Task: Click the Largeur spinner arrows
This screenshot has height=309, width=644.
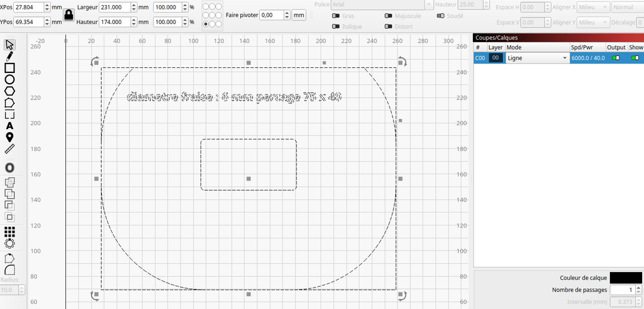Action: [133, 8]
